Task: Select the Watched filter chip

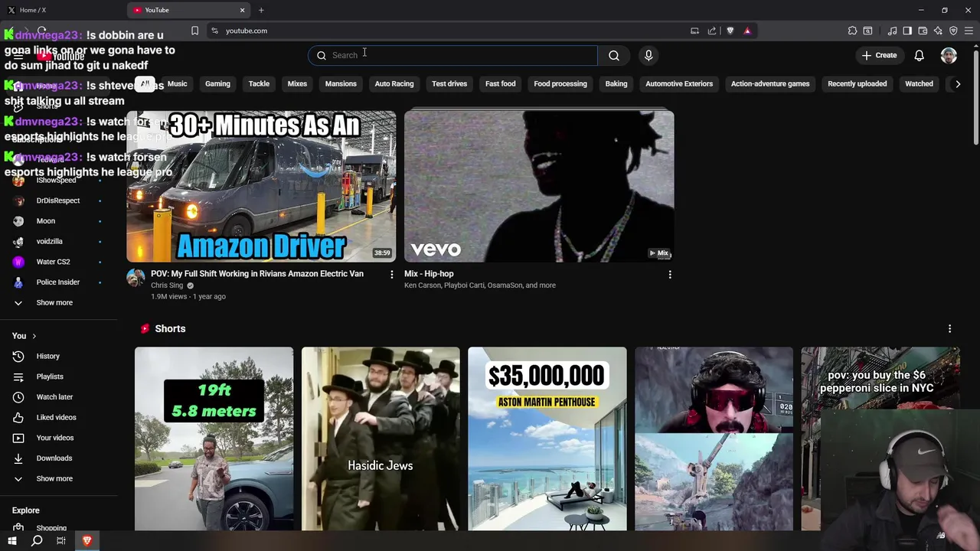Action: pos(919,84)
